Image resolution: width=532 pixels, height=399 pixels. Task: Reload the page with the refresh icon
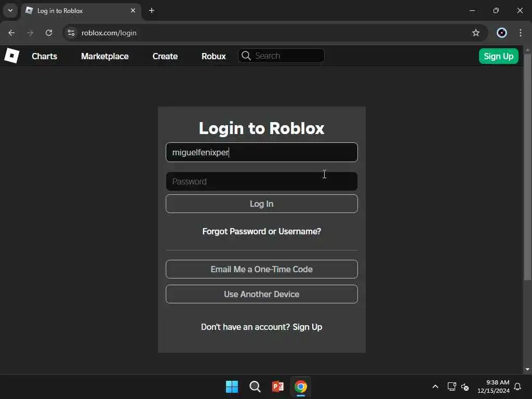(x=49, y=33)
